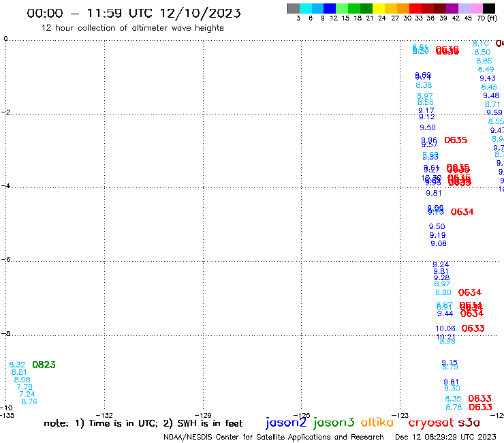This screenshot has height=443, width=504.
Task: Select the reading '8.10' at the top right
Action: click(481, 44)
